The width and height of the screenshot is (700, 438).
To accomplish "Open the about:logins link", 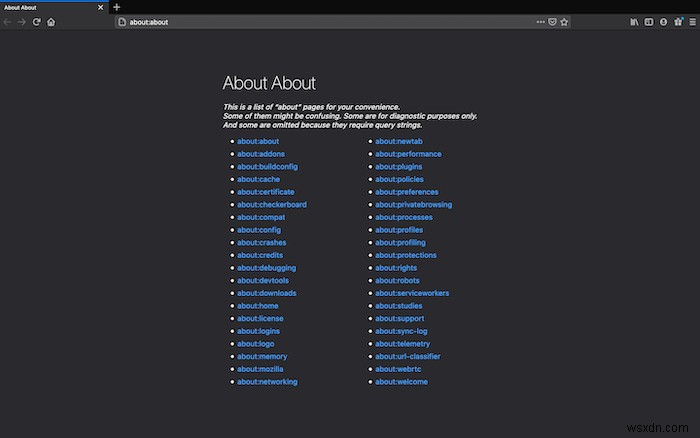I will point(258,331).
